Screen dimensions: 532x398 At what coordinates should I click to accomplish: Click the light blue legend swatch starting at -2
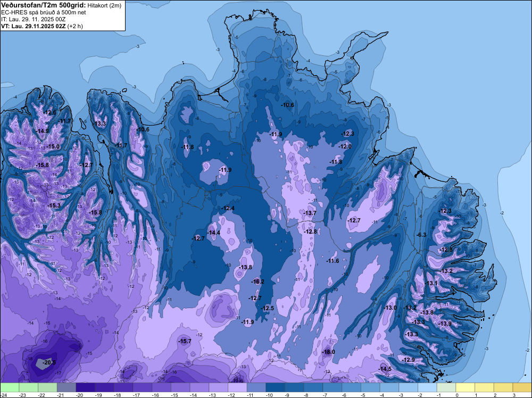(428, 387)
